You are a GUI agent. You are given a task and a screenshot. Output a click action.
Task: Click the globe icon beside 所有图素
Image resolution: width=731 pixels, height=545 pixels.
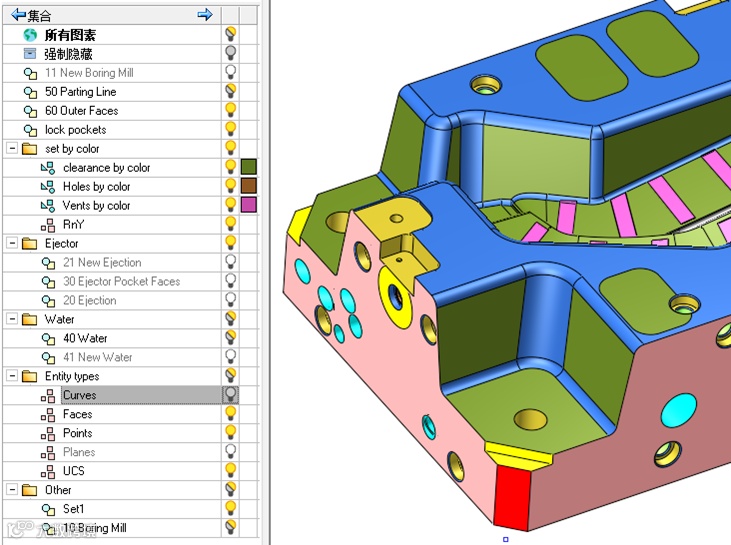[x=30, y=35]
